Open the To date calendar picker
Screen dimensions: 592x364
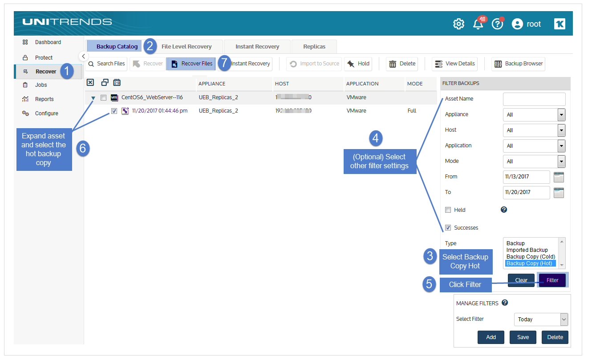559,193
